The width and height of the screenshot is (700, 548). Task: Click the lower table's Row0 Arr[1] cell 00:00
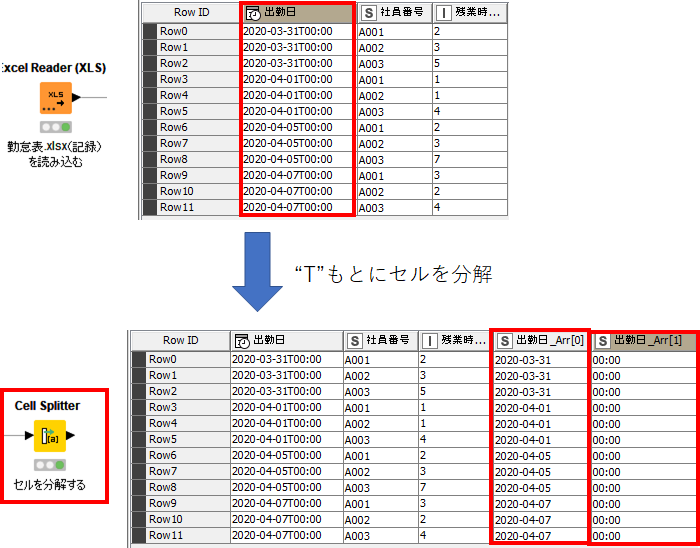tap(644, 360)
